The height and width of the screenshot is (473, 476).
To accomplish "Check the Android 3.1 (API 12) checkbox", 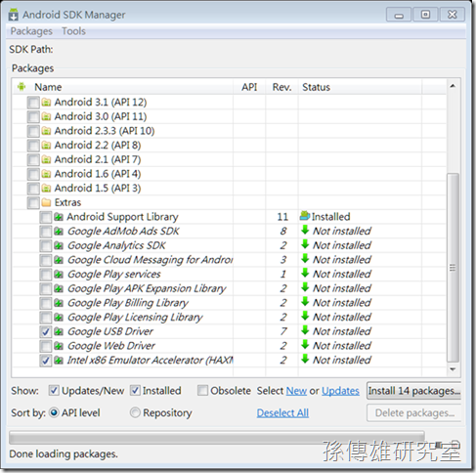I will [x=33, y=103].
